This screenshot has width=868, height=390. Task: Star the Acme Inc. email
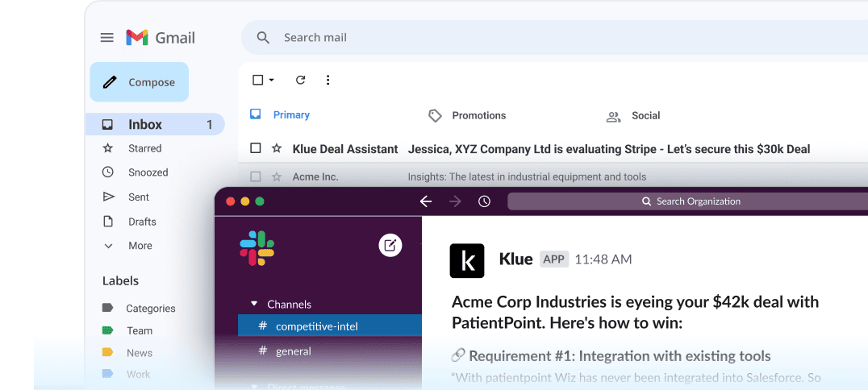[x=277, y=177]
